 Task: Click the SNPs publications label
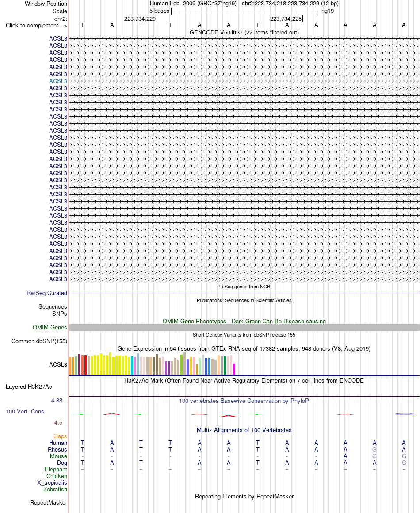60,314
